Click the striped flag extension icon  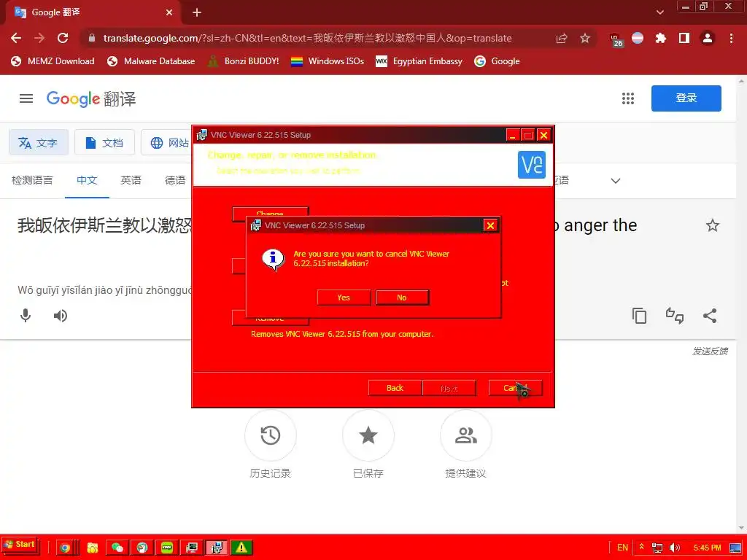click(x=638, y=38)
